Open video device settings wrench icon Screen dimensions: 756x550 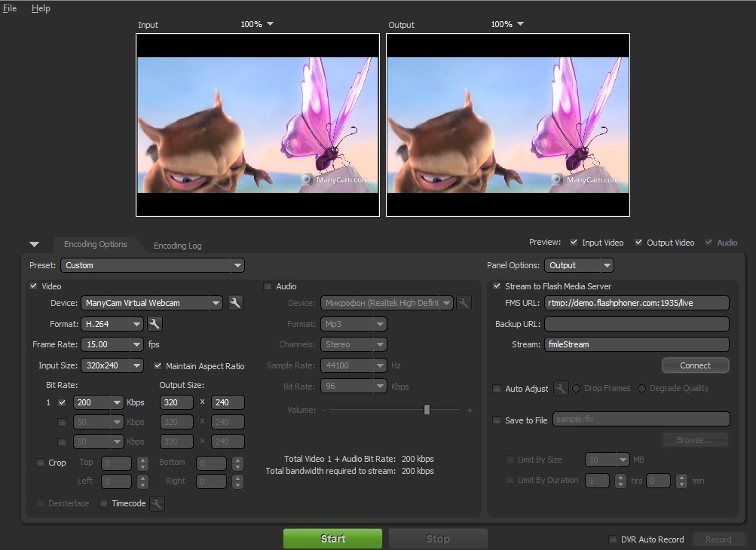pyautogui.click(x=235, y=303)
